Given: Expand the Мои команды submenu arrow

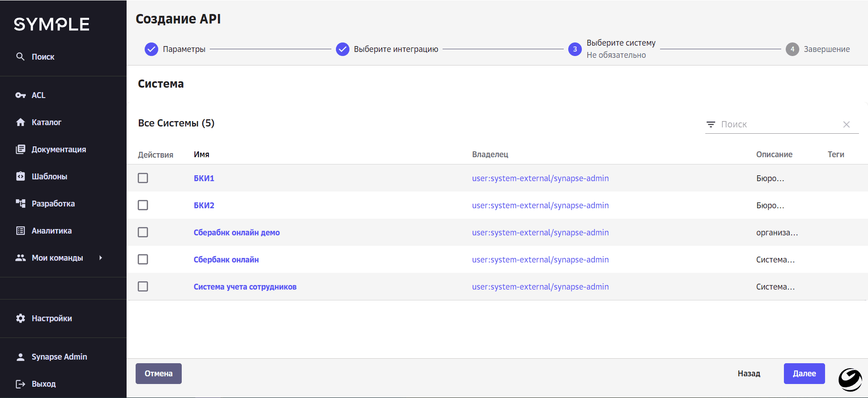Looking at the screenshot, I should 100,258.
